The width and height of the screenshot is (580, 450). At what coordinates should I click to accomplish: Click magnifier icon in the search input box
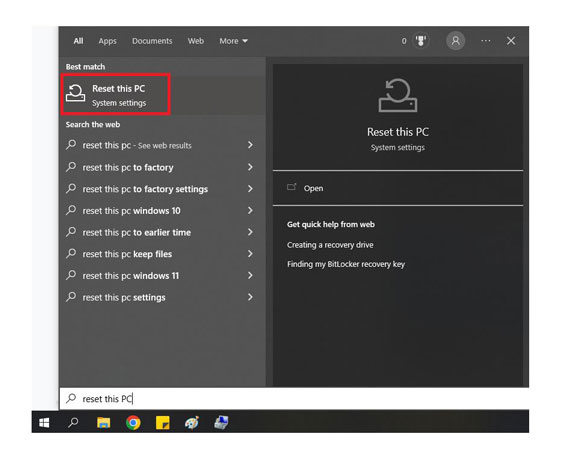point(71,398)
